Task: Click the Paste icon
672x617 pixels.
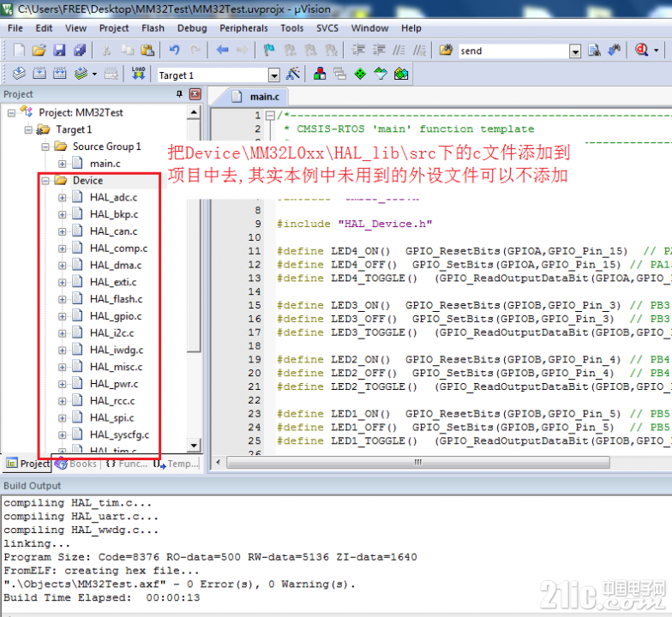Action: (x=147, y=50)
